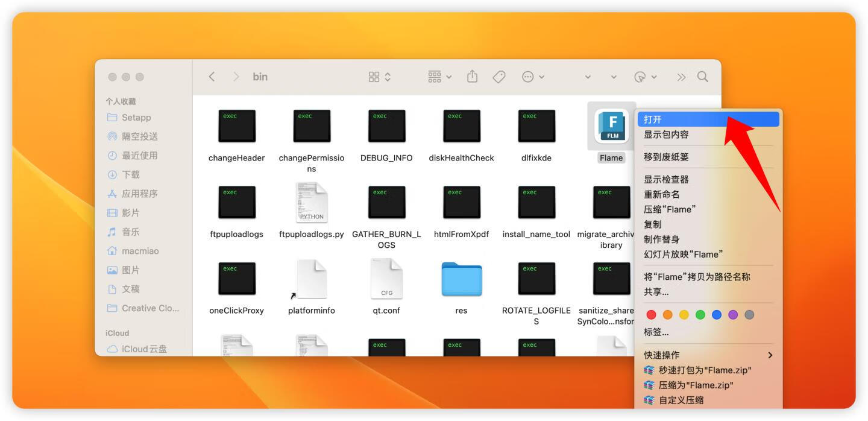Image resolution: width=868 pixels, height=421 pixels.
Task: Click 秒速打包为"Flame.zip" in the menu
Action: pos(702,370)
